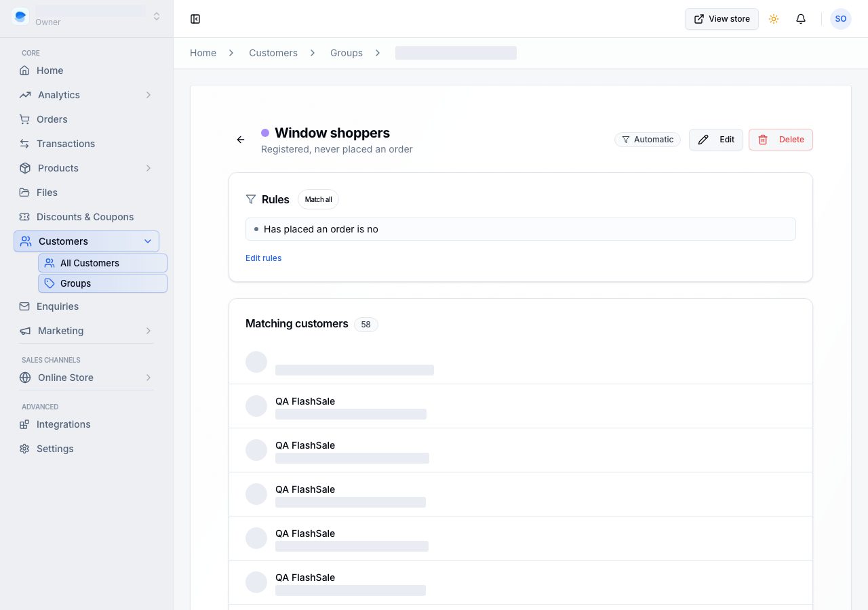Go to Customers breadcrumb
Screen dimensions: 868x610
(x=273, y=53)
